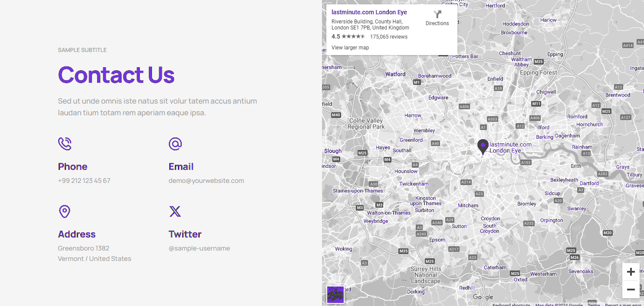Switch to satellite view thumbnail

click(x=335, y=294)
